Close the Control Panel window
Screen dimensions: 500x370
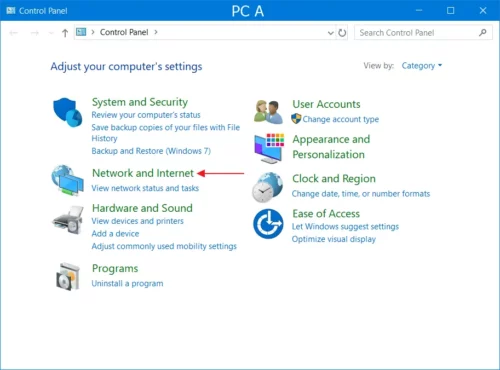click(x=483, y=11)
